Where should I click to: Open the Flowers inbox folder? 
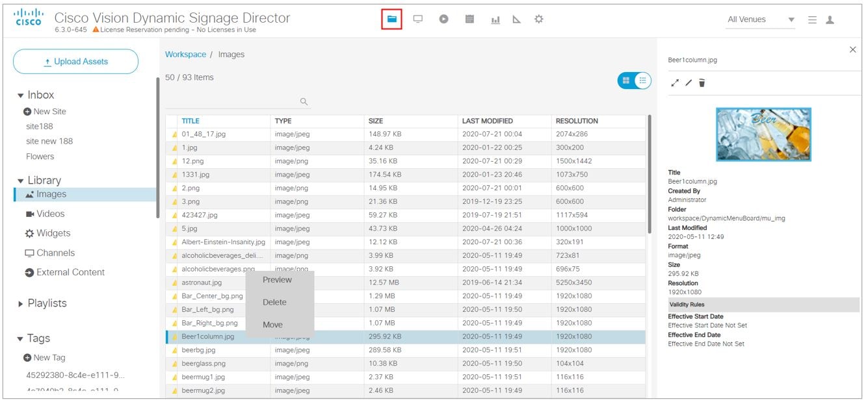pos(40,157)
